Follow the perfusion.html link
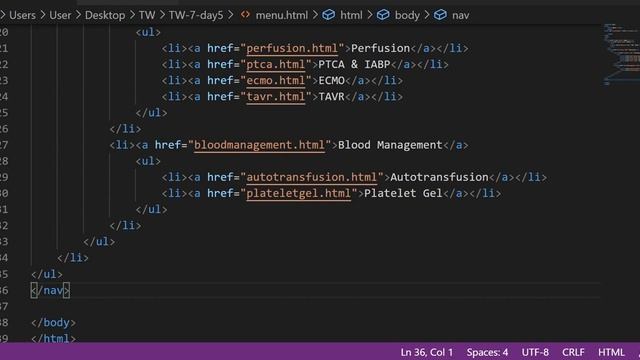The image size is (640, 360). click(292, 48)
